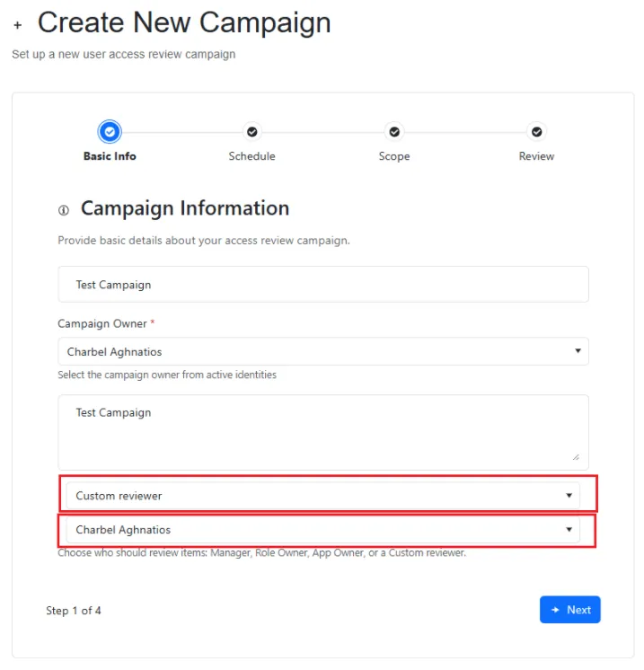Image resolution: width=644 pixels, height=670 pixels.
Task: Click the campaign name field with Test Campaign
Action: tap(323, 285)
